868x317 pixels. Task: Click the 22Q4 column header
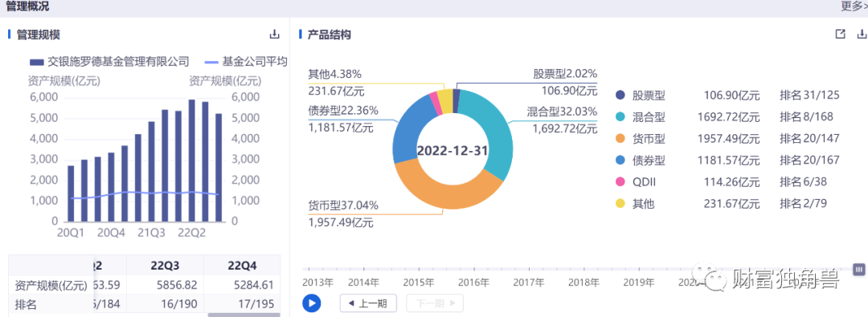coord(243,265)
